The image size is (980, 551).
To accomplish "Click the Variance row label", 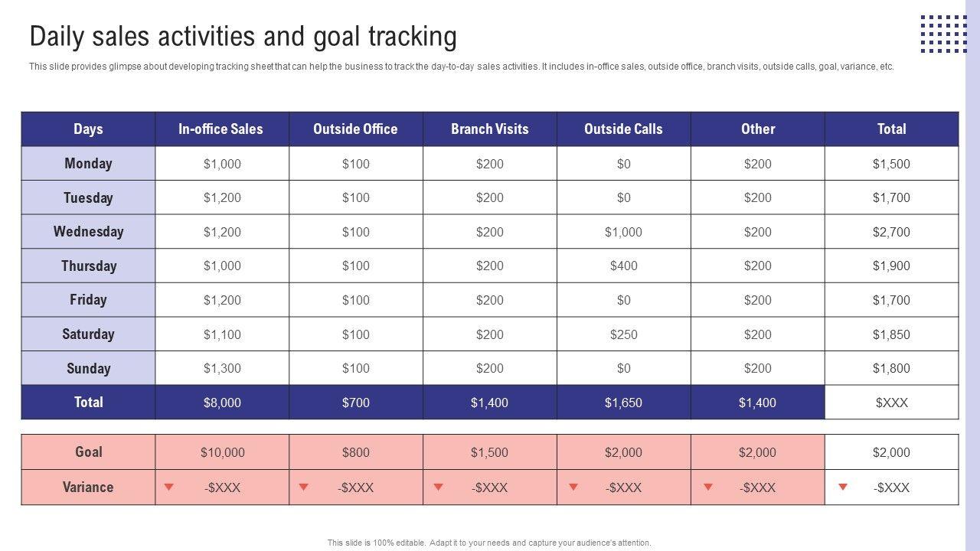I will coord(88,487).
